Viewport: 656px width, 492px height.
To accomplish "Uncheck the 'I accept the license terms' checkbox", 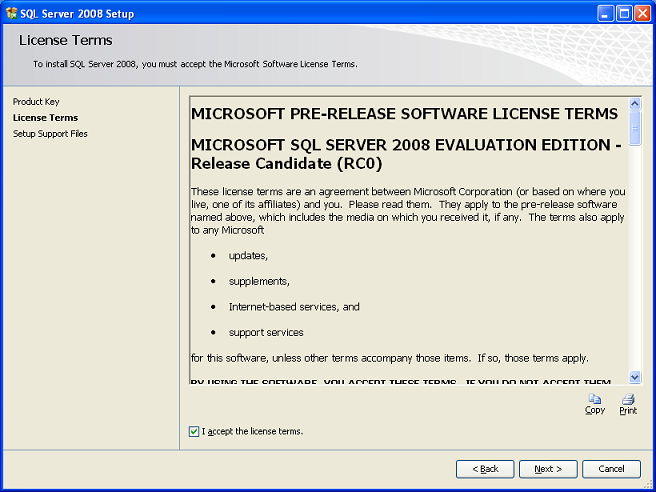I will point(194,431).
